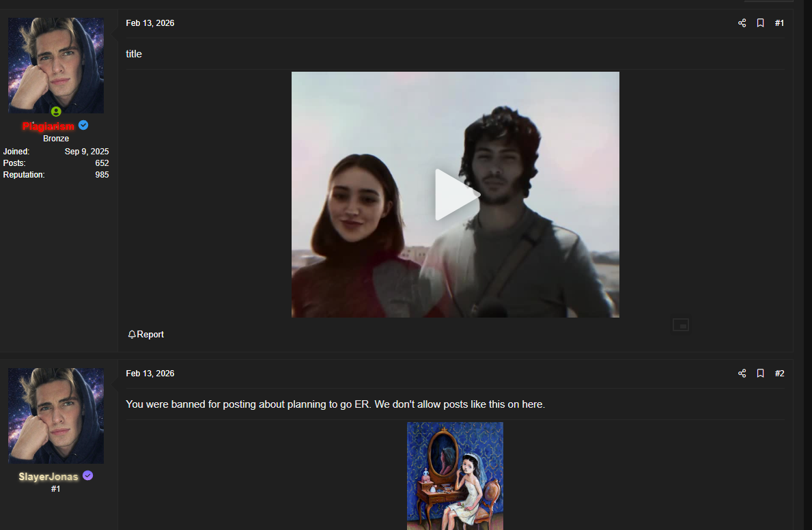Click the Feb 13, 2026 date on second post
The height and width of the screenshot is (530, 812).
coord(150,374)
